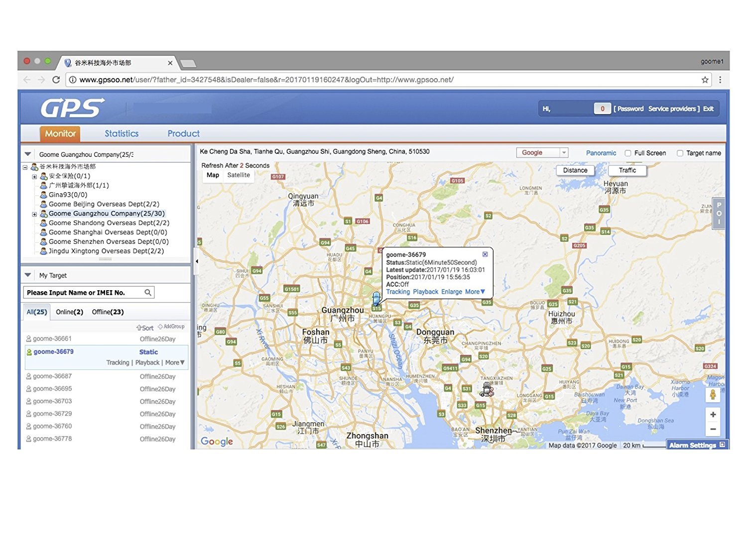Click Enlarge in the map info popup
This screenshot has width=747, height=560.
[452, 292]
